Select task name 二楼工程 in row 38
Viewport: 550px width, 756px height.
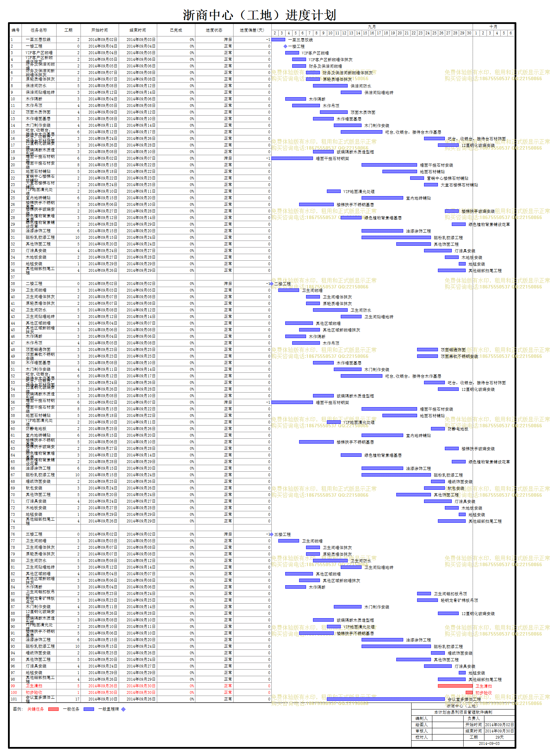click(34, 284)
